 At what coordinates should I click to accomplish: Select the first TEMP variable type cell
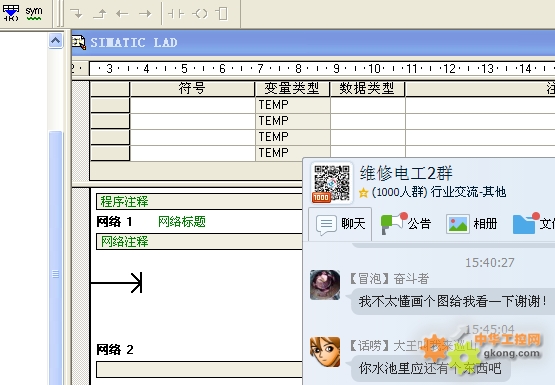[293, 105]
